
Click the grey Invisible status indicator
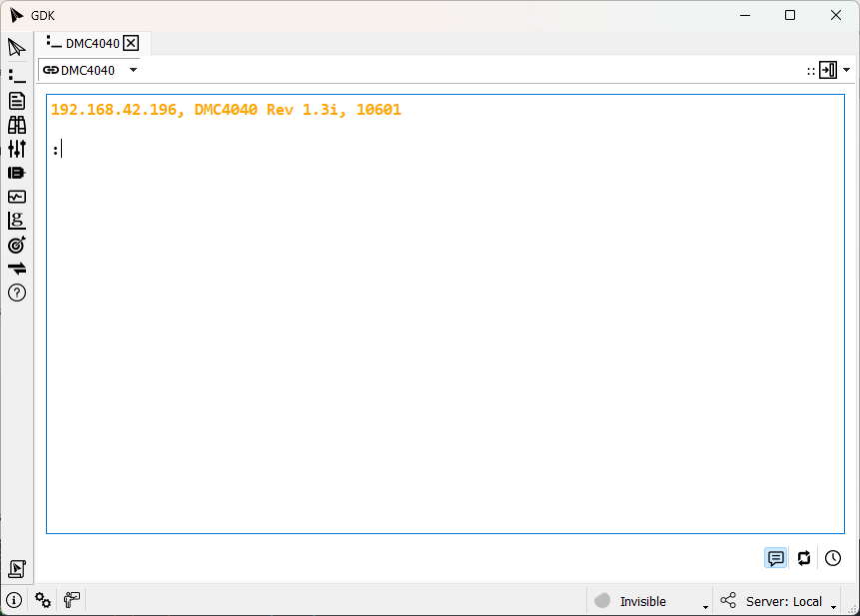pyautogui.click(x=602, y=601)
